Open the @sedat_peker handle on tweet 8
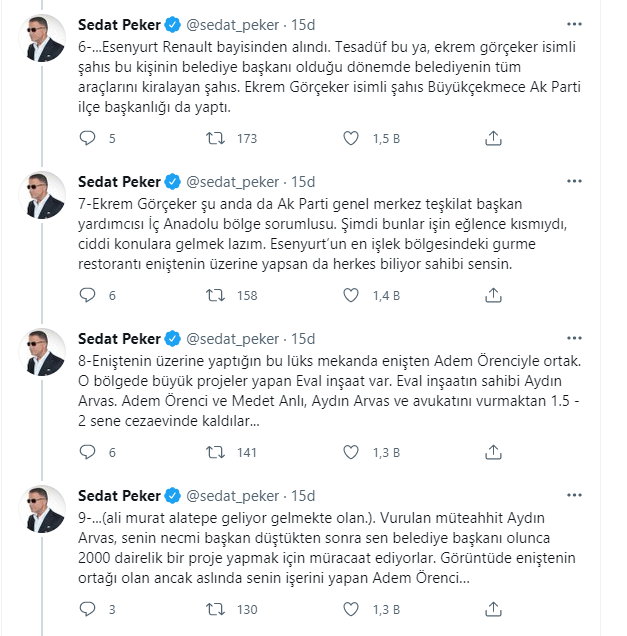Image resolution: width=627 pixels, height=636 pixels. pyautogui.click(x=232, y=339)
